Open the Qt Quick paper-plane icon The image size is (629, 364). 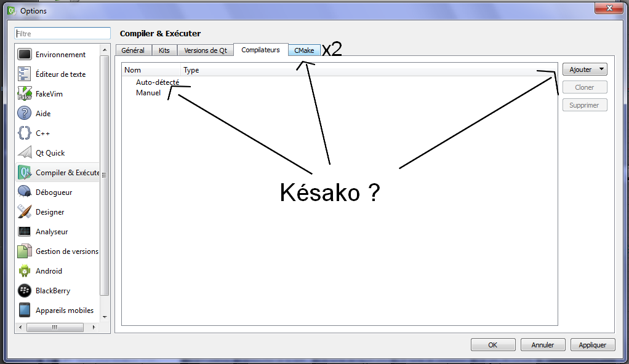click(25, 153)
